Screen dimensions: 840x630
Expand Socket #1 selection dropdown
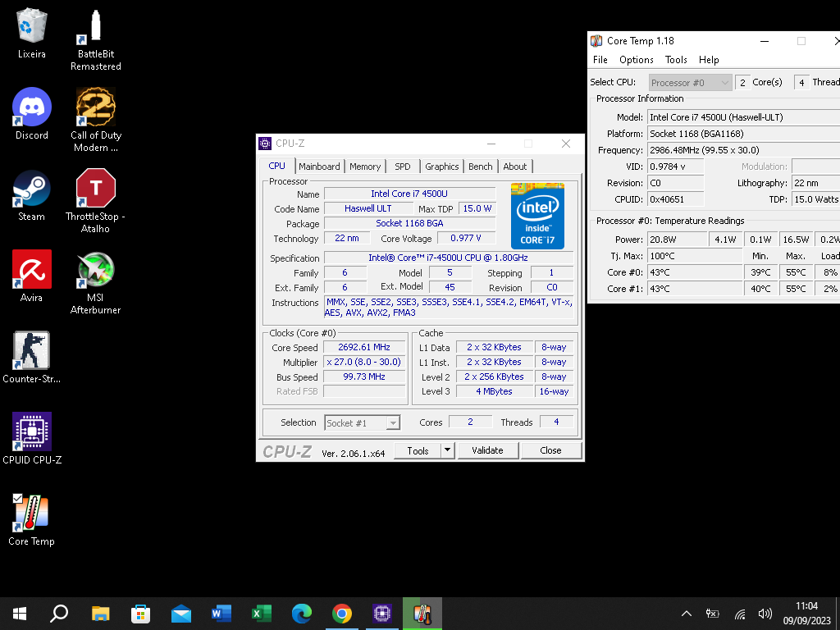362,423
